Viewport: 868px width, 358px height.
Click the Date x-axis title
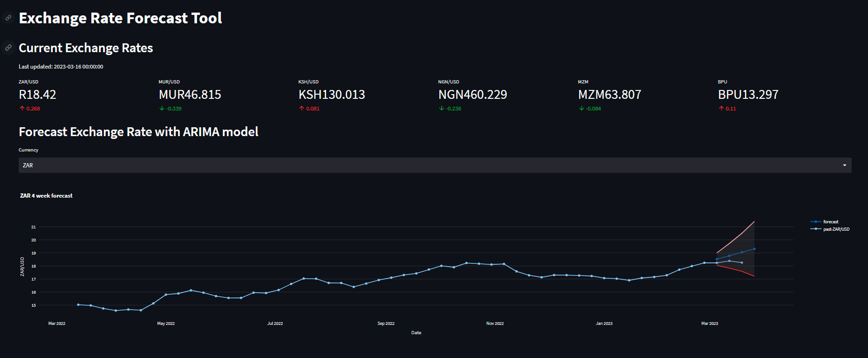[416, 333]
